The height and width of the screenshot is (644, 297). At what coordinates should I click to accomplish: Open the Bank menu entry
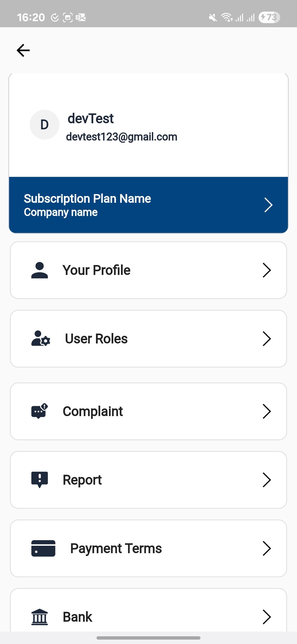78,617
